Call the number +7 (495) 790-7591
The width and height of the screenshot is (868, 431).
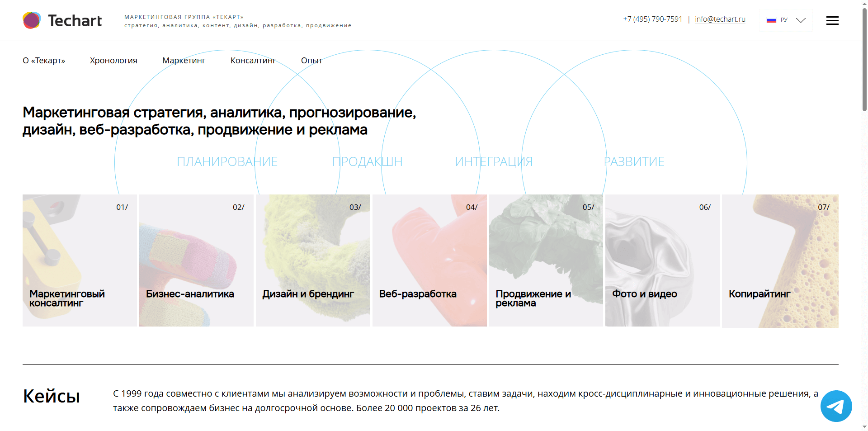click(652, 19)
